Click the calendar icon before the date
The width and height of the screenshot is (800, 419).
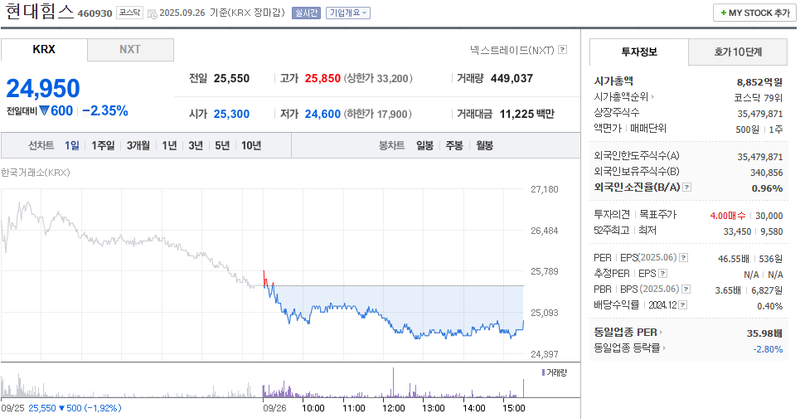(x=152, y=14)
